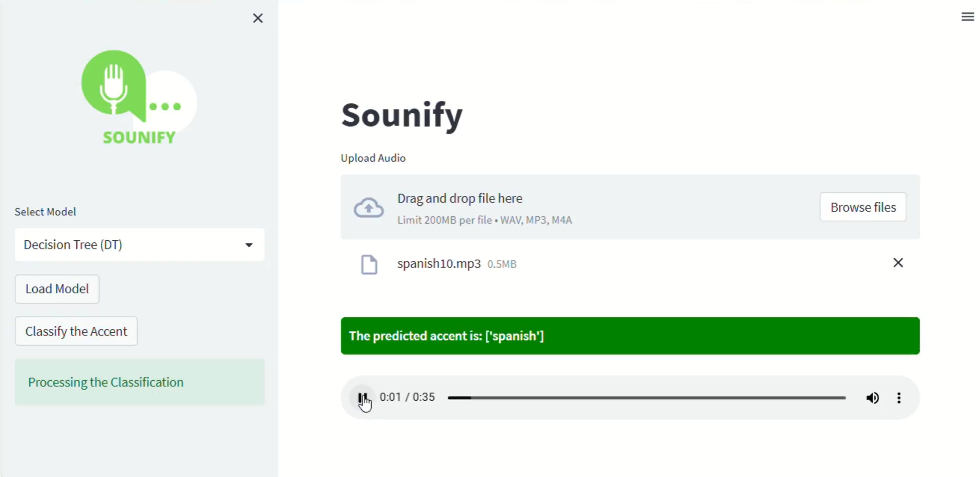Expand the Select Model dropdown arrow
The width and height of the screenshot is (980, 477).
(249, 245)
